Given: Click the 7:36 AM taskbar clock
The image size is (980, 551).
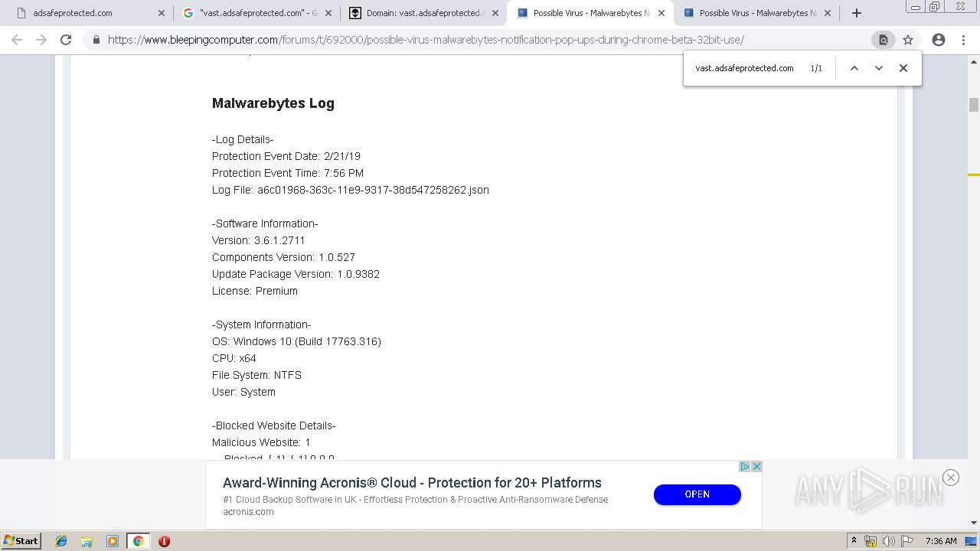Looking at the screenshot, I should tap(941, 541).
